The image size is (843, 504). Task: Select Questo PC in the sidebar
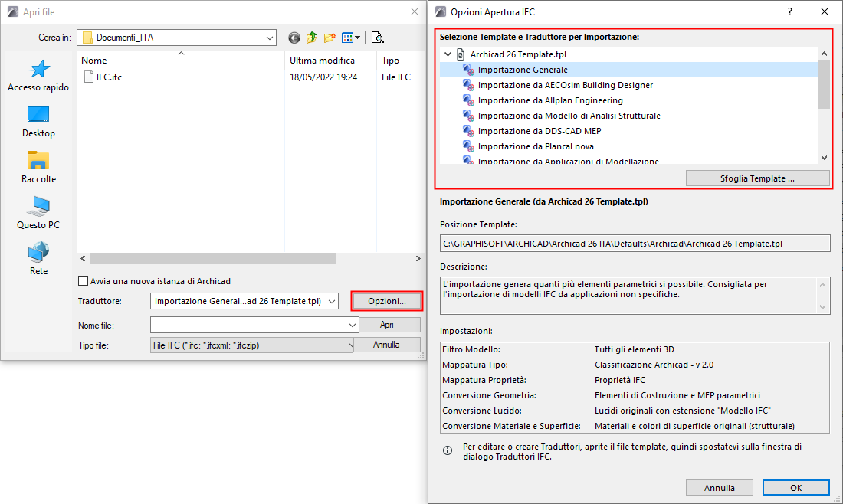[38, 213]
